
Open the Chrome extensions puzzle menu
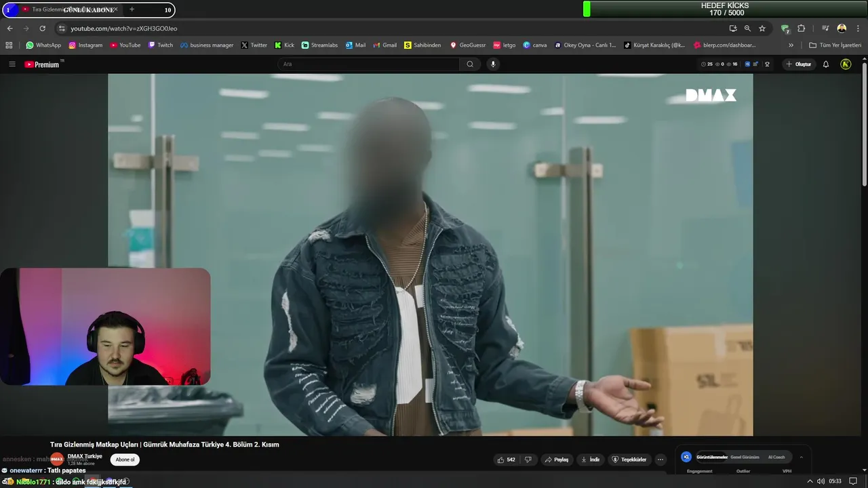pos(801,28)
